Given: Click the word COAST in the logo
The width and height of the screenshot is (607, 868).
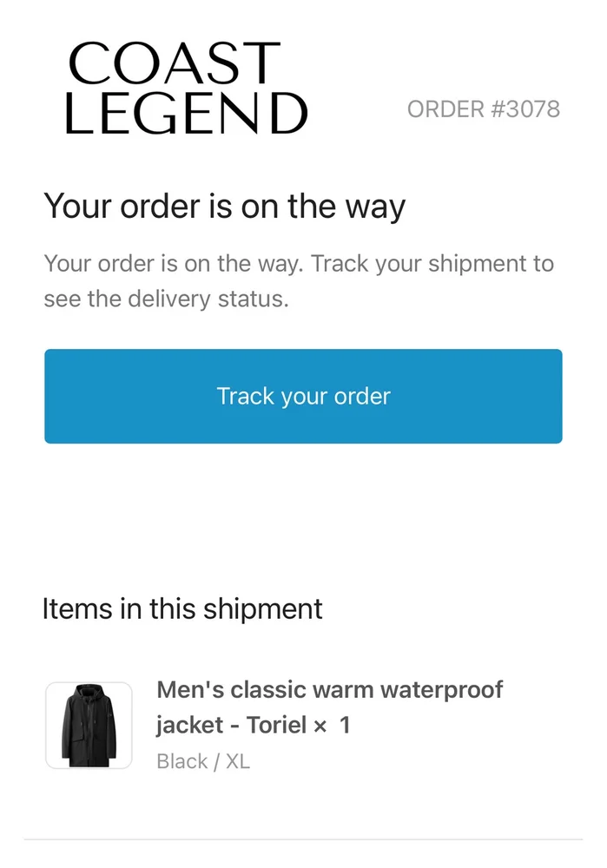Looking at the screenshot, I should pyautogui.click(x=174, y=64).
